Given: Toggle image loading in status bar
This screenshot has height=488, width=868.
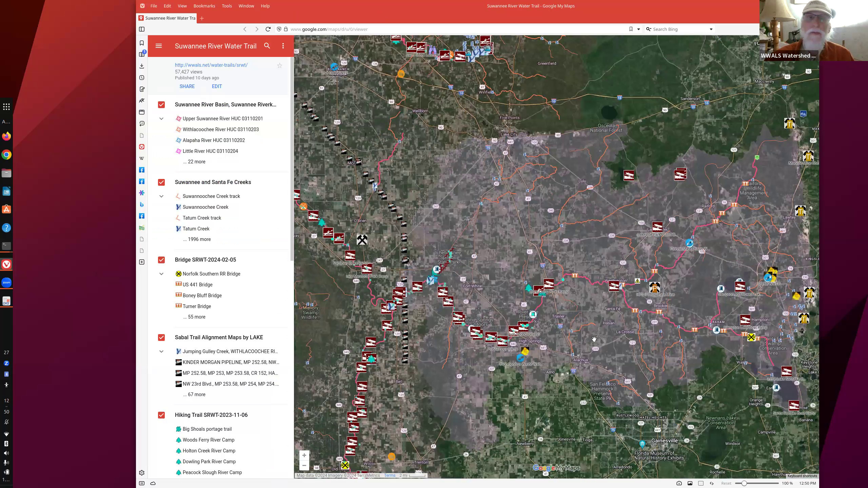Looking at the screenshot, I should (x=690, y=483).
